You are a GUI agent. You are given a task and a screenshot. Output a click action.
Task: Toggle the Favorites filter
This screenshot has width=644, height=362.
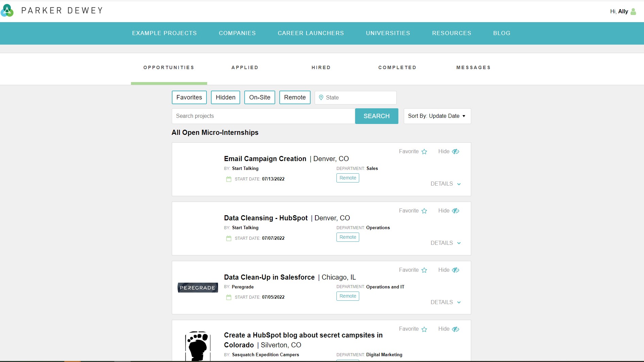[189, 97]
